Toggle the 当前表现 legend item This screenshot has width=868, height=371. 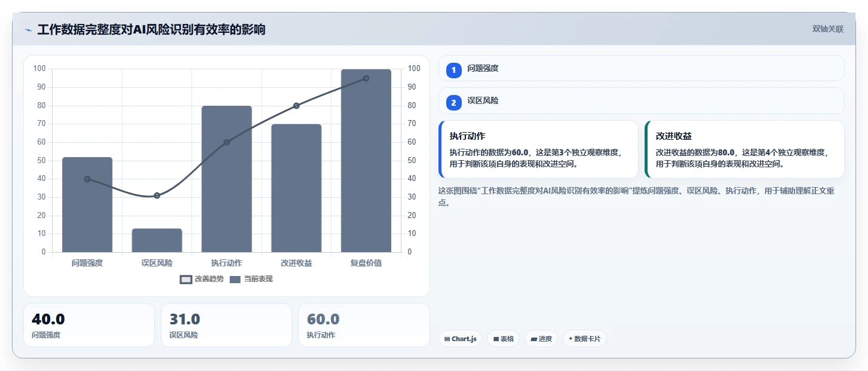(251, 279)
